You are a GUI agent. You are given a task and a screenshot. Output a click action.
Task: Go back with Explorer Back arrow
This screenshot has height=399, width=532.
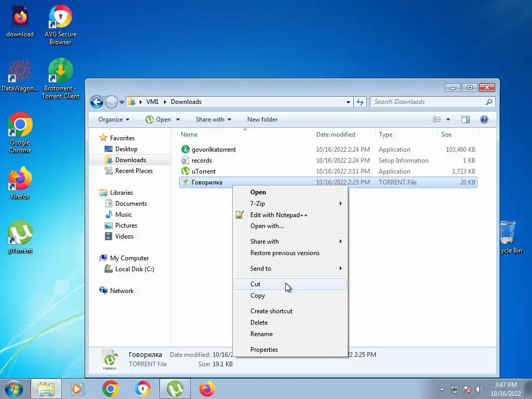(97, 102)
